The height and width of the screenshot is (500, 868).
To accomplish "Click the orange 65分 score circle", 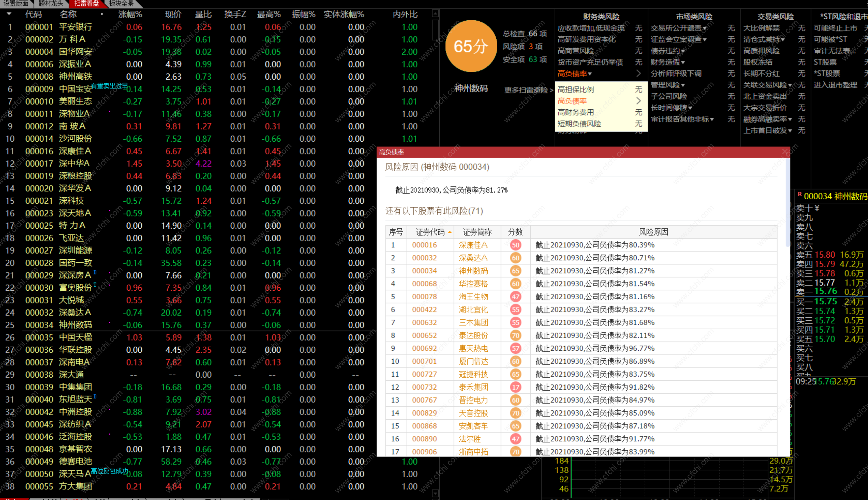I will (x=471, y=46).
